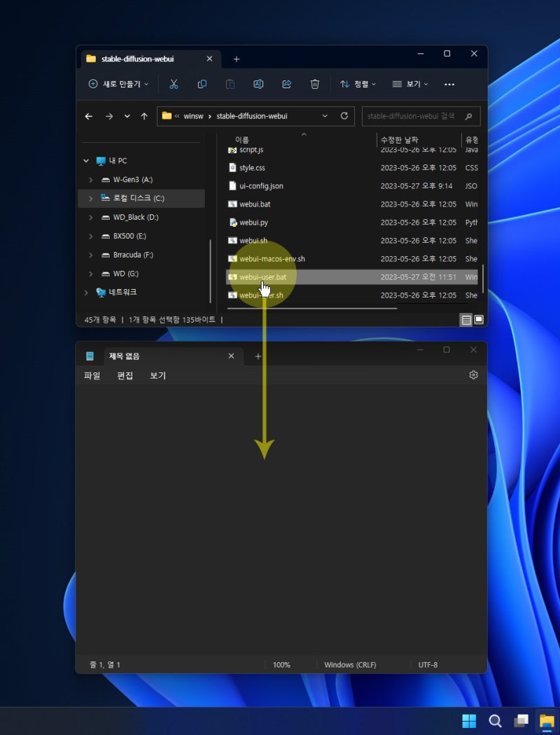Click the Cut scissors icon in toolbar
Viewport: 560px width, 735px height.
pyautogui.click(x=174, y=84)
